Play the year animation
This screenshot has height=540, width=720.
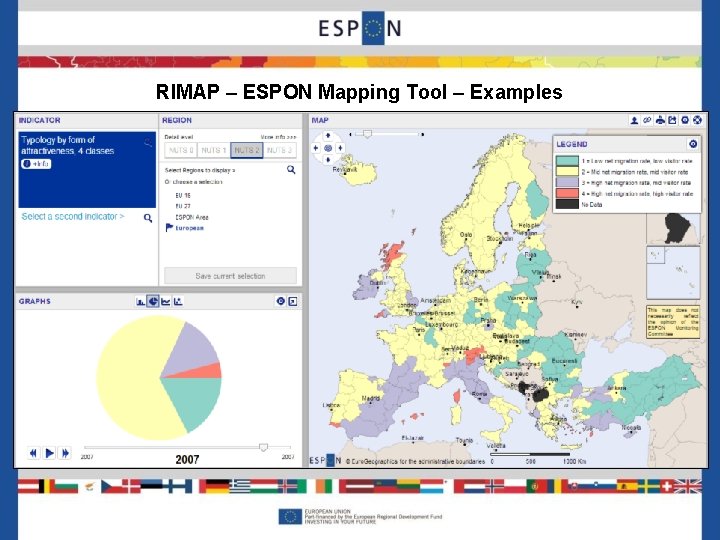coord(49,453)
